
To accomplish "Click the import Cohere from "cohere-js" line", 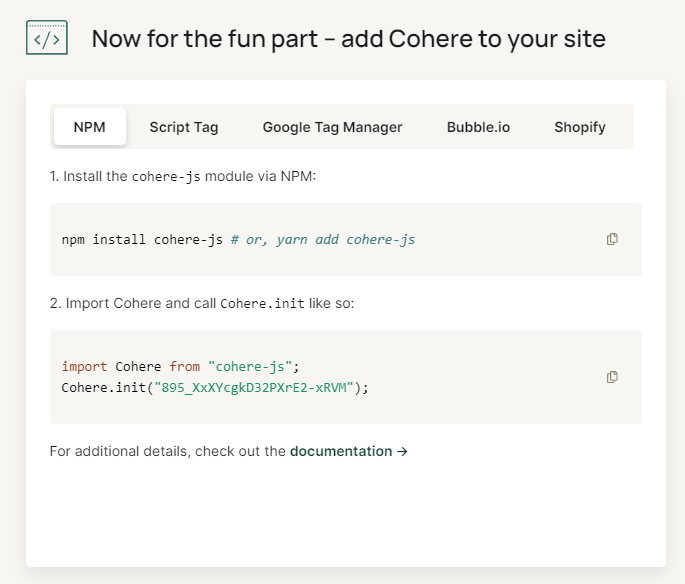I will [x=180, y=366].
